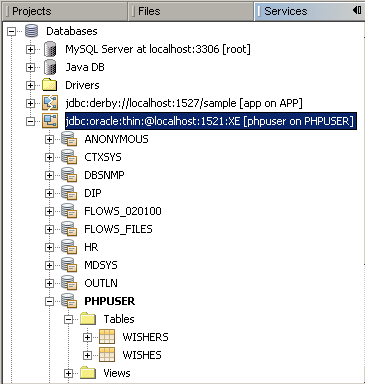Select the Java DB label
The image size is (365, 384).
click(85, 67)
